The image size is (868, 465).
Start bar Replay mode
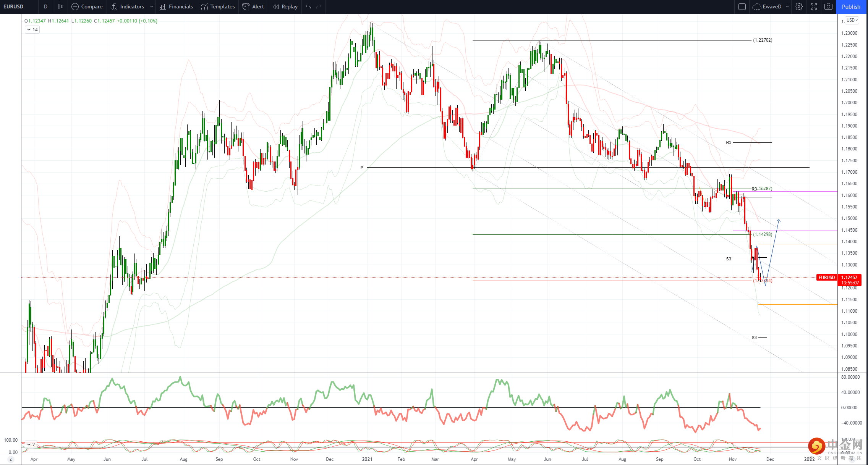tap(285, 6)
